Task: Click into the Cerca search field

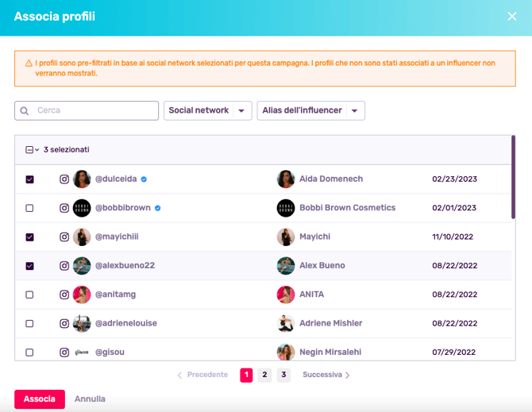Action: [87, 110]
